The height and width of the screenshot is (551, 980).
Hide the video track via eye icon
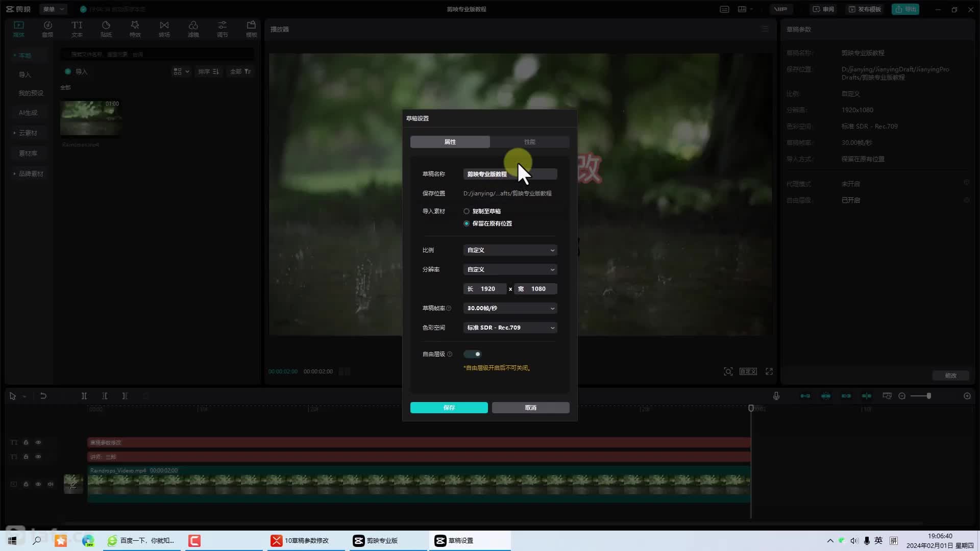pyautogui.click(x=38, y=484)
